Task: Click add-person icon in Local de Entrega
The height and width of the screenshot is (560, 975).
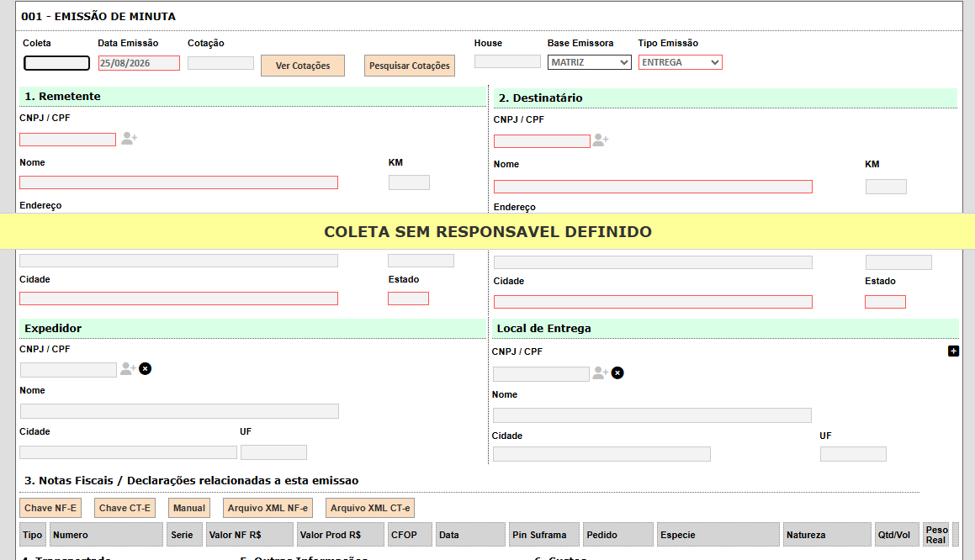Action: click(600, 373)
